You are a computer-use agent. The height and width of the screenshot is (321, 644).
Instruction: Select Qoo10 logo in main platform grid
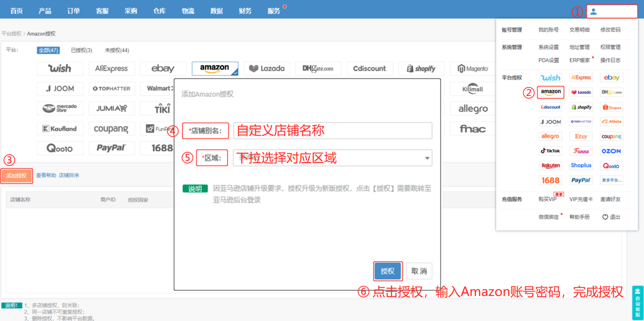[x=60, y=148]
